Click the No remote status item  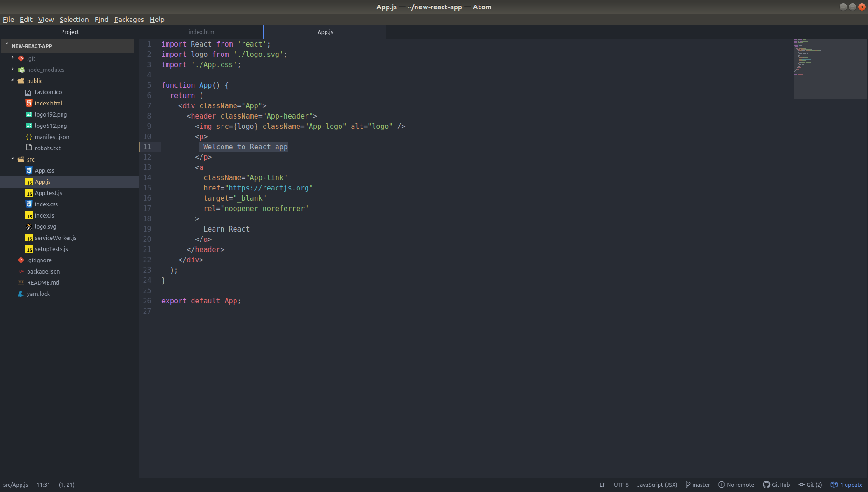pyautogui.click(x=736, y=485)
